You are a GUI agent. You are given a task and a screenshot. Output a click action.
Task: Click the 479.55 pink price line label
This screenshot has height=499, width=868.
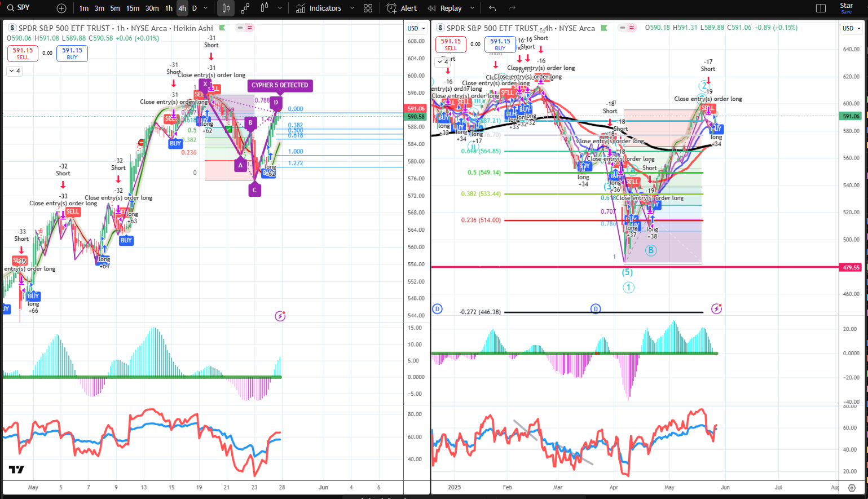(x=851, y=267)
